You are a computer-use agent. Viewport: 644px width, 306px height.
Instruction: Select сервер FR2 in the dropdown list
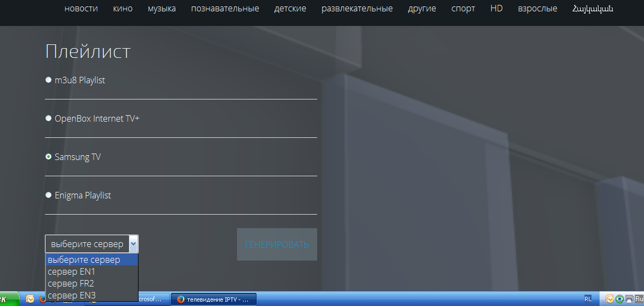tap(71, 283)
